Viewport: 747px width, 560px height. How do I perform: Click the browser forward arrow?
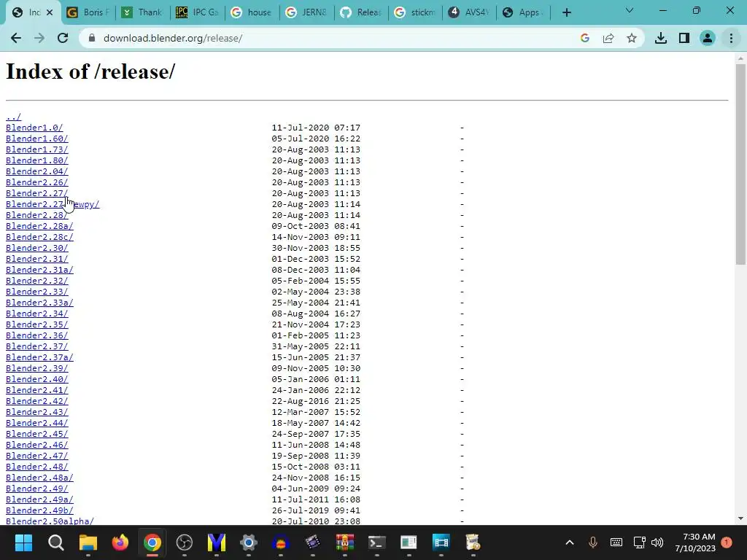pos(39,38)
